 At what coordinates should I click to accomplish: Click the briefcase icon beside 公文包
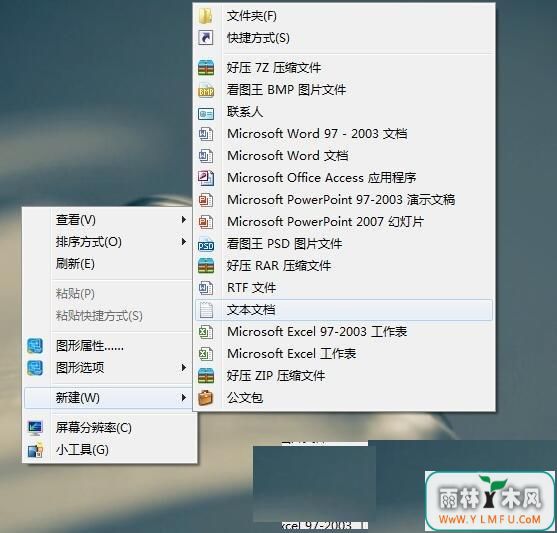(206, 398)
